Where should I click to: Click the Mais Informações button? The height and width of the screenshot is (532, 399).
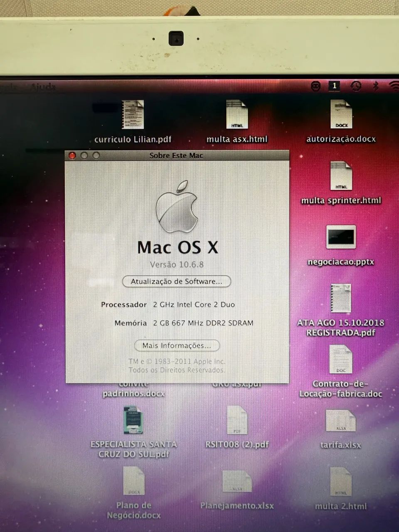177,345
